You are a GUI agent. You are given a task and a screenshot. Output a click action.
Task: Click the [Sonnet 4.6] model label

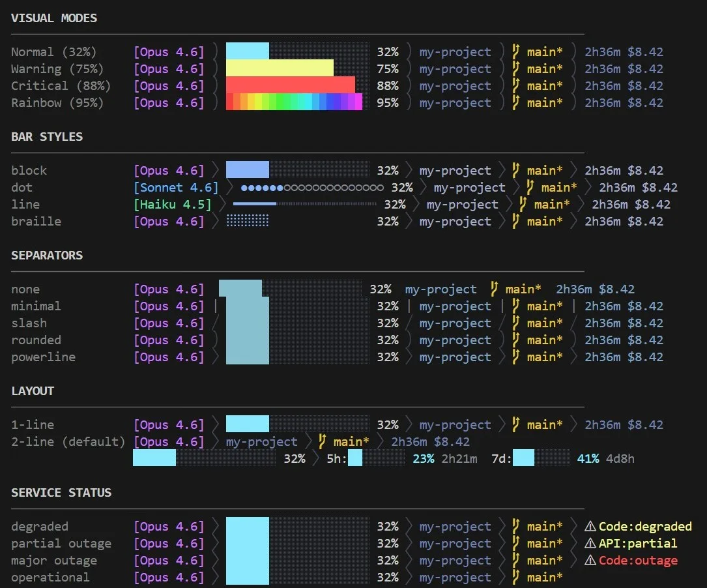pos(176,187)
